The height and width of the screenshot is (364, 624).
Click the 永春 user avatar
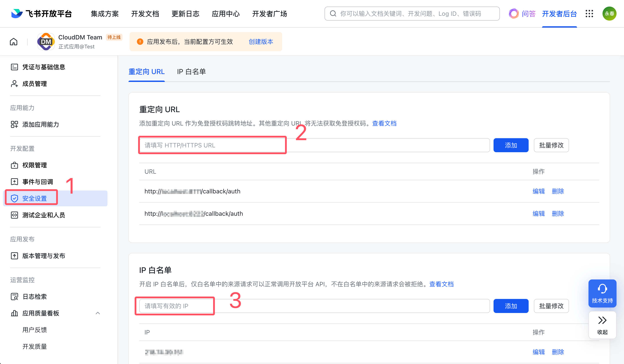coord(609,14)
